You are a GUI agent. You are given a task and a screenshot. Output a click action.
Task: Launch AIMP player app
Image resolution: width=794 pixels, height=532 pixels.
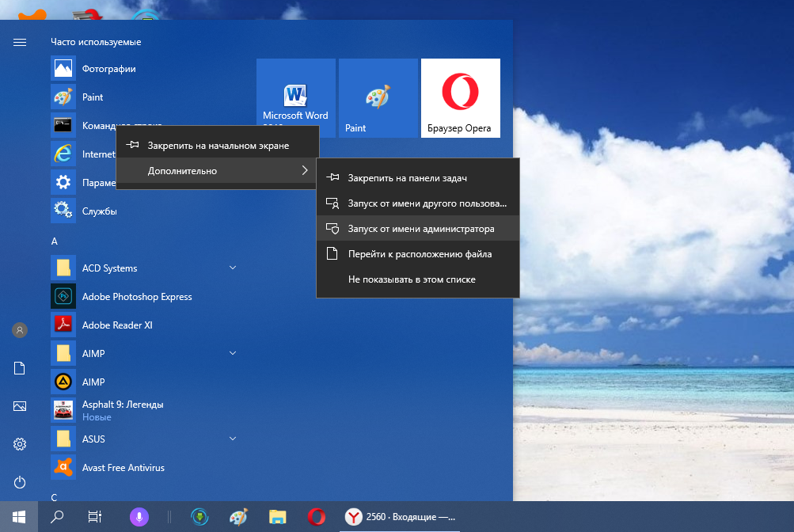tap(93, 382)
